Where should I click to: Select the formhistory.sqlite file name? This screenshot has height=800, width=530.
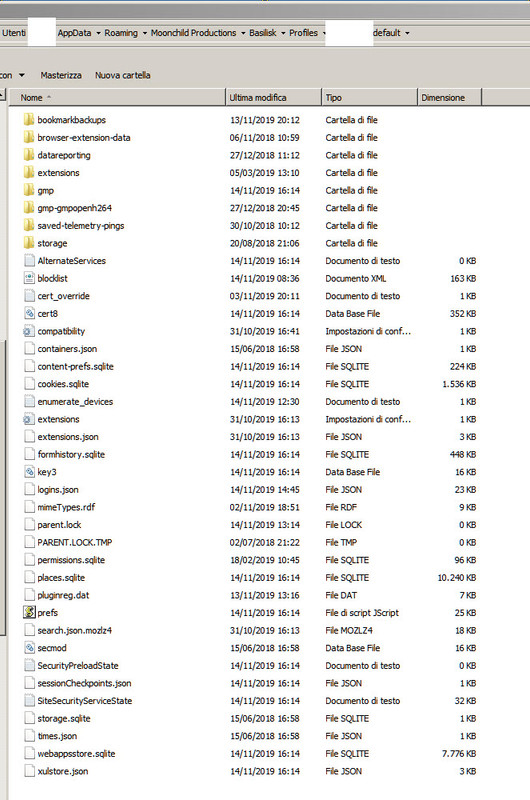point(71,454)
